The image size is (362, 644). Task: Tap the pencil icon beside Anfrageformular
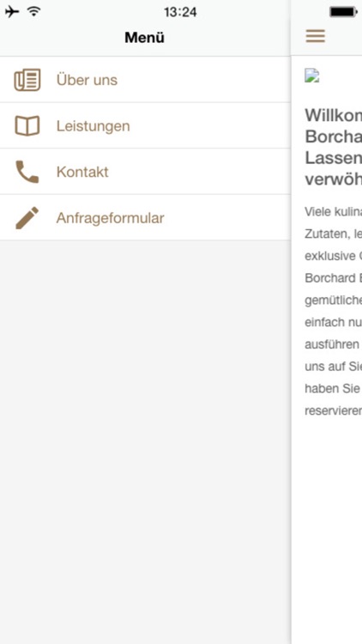tap(27, 218)
